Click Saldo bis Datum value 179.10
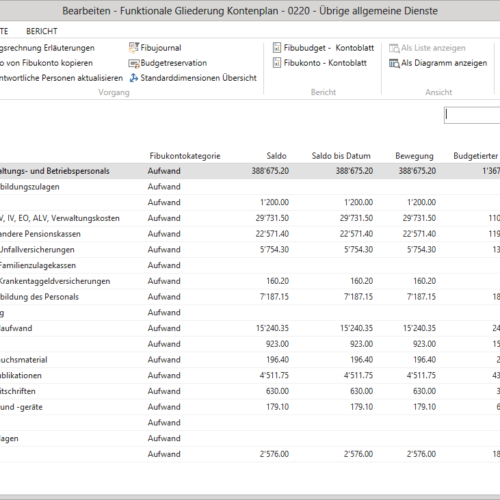Image resolution: width=500 pixels, height=500 pixels. [x=361, y=407]
